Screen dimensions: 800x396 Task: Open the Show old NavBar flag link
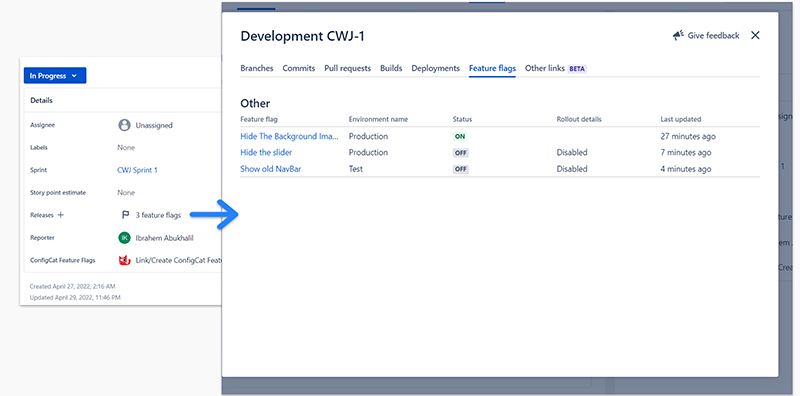pyautogui.click(x=270, y=169)
